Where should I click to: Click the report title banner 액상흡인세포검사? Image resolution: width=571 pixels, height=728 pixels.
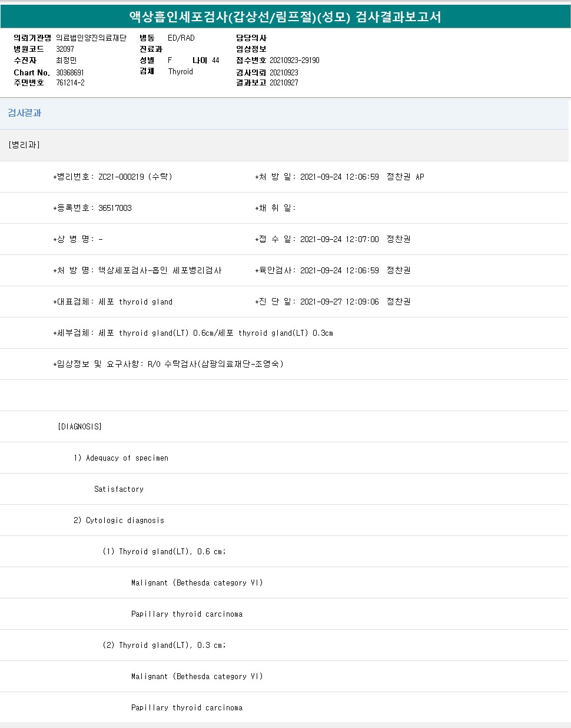285,17
